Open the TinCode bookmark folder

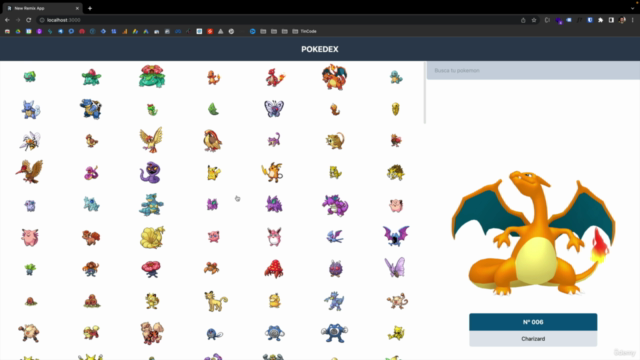tap(304, 31)
